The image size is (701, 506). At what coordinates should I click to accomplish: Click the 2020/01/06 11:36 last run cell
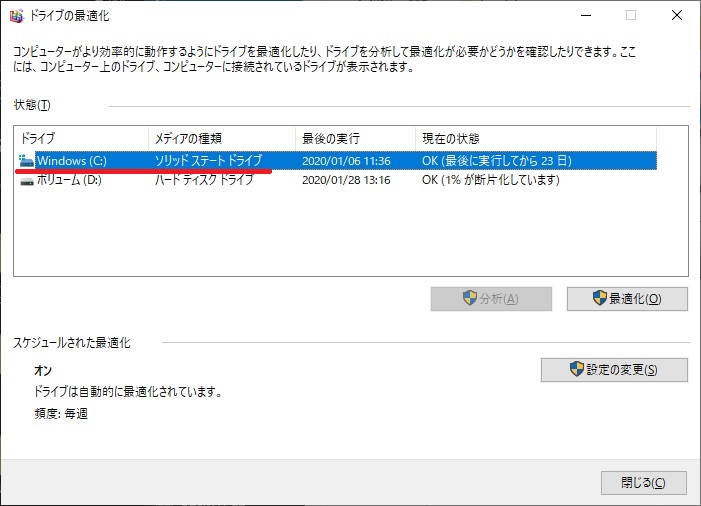[346, 161]
